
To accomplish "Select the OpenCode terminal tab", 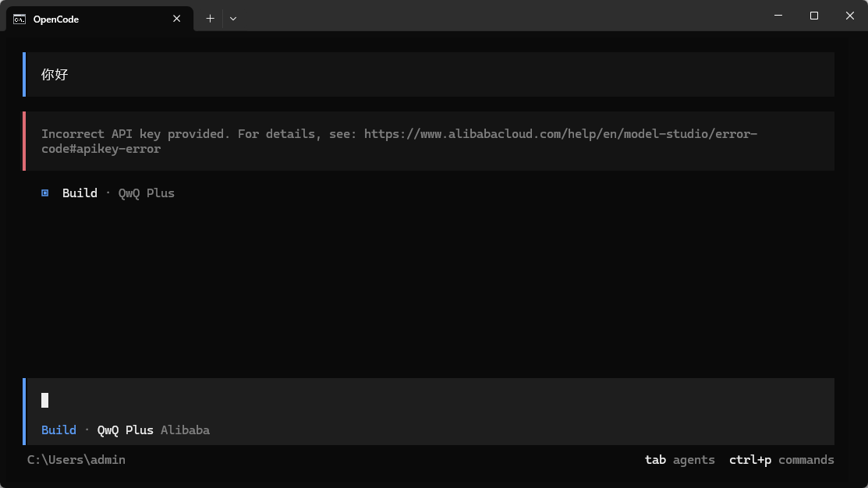I will [x=100, y=19].
